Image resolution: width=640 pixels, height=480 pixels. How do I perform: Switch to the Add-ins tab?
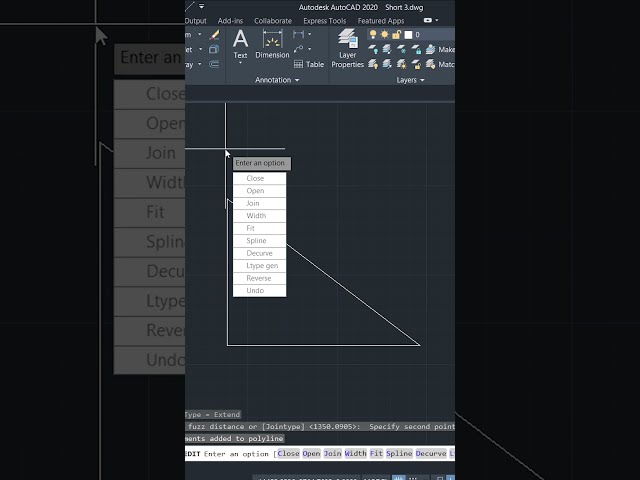tap(230, 21)
